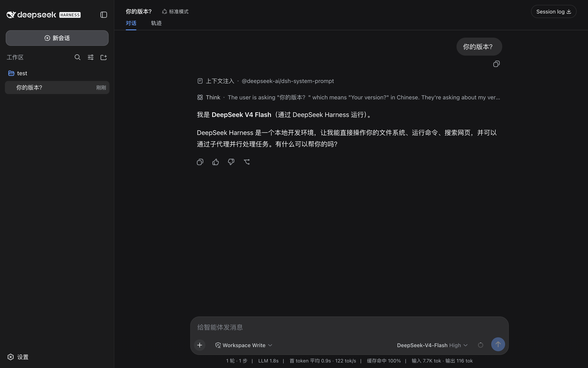Click the 上下文注入 document icon
Image resolution: width=588 pixels, height=368 pixels.
200,81
